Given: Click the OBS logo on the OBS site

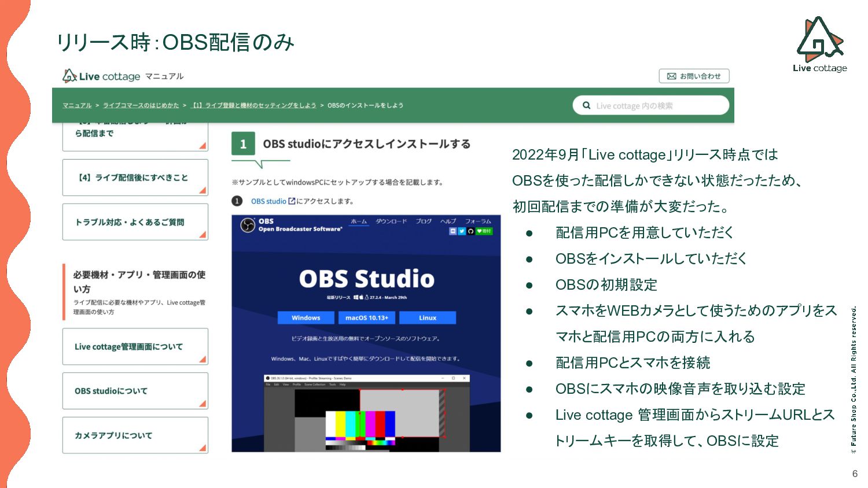Looking at the screenshot, I should [248, 225].
